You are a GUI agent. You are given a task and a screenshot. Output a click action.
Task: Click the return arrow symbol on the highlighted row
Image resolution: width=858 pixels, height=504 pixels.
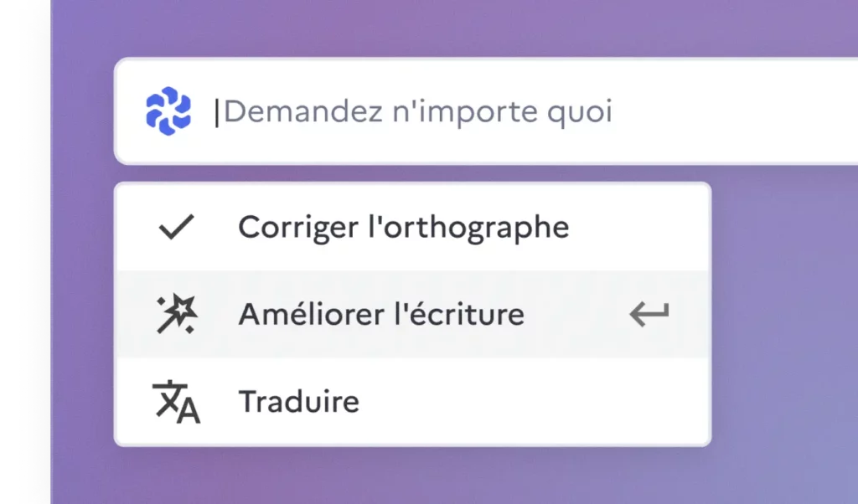[x=648, y=314]
